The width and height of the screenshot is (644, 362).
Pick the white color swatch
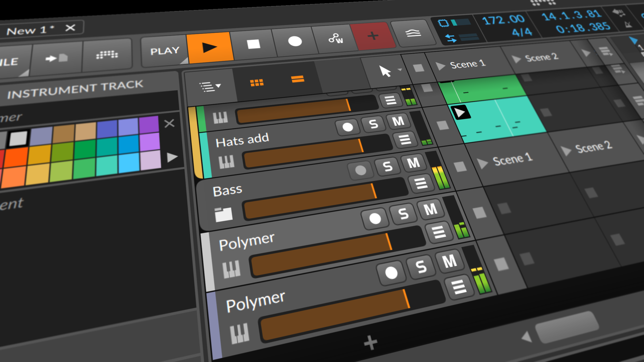pos(18,138)
